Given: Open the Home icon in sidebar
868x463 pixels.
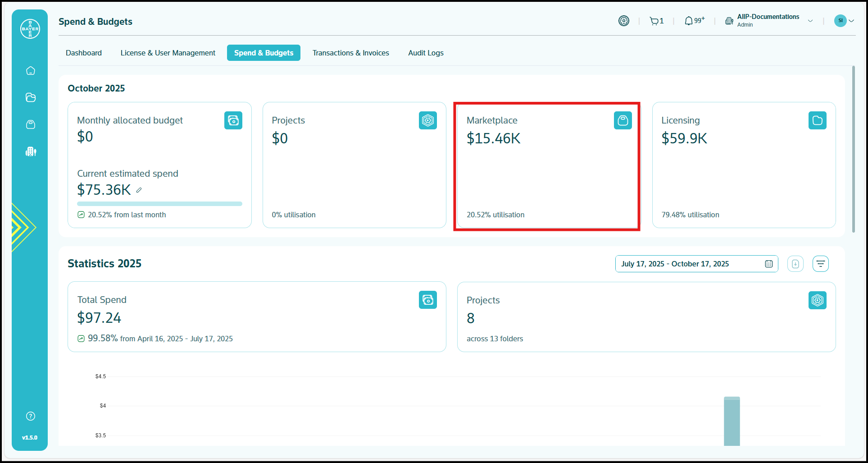Looking at the screenshot, I should [x=31, y=71].
